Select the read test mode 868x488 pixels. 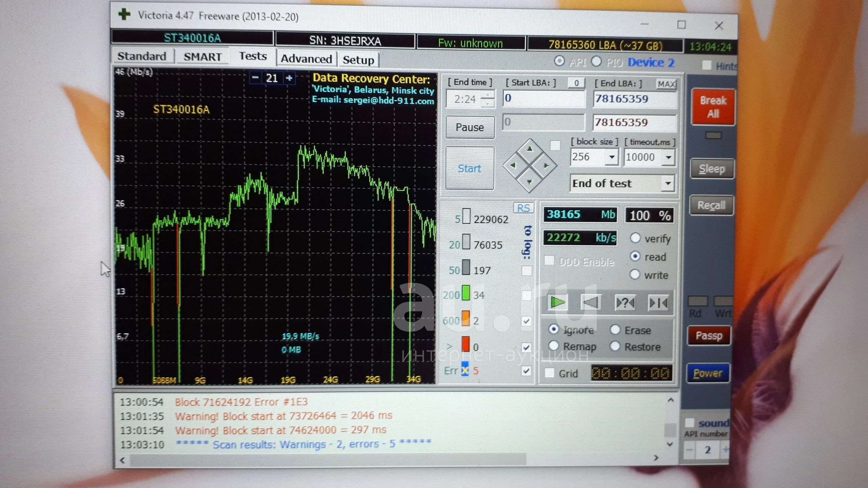coord(635,256)
